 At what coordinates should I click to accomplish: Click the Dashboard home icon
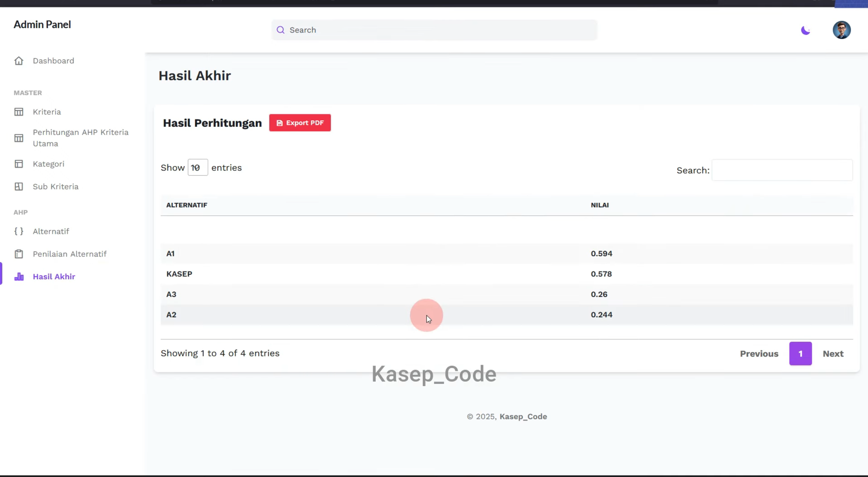tap(19, 61)
